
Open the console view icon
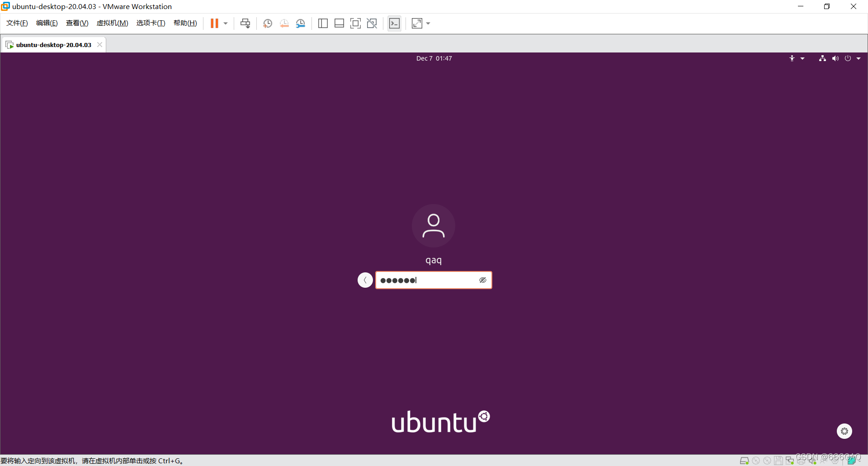tap(394, 24)
